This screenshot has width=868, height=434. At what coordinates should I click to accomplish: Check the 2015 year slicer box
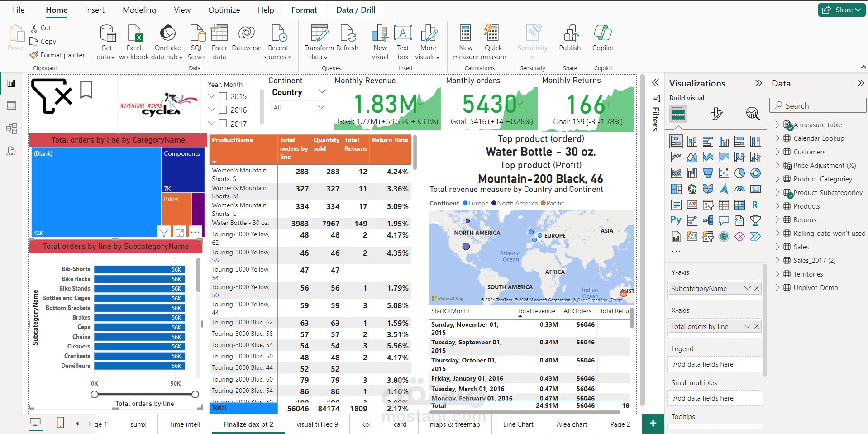pos(223,96)
